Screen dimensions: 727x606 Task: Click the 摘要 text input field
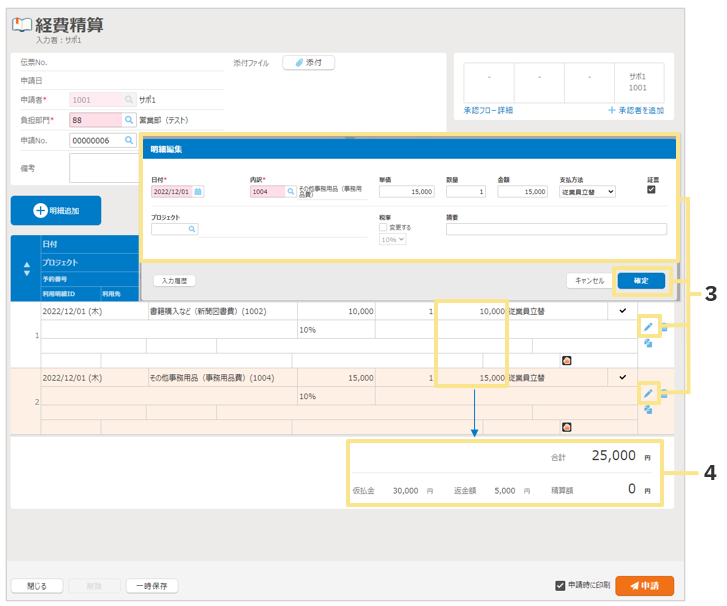click(556, 229)
